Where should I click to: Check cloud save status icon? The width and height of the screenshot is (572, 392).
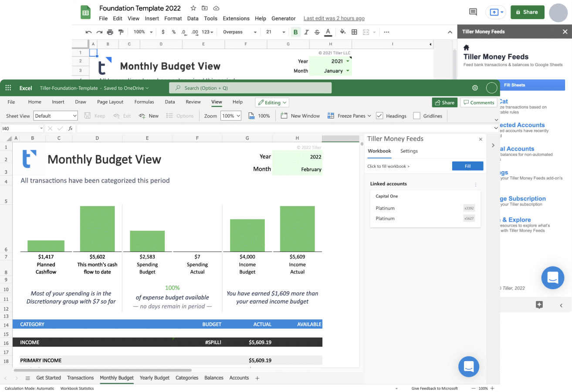(216, 8)
